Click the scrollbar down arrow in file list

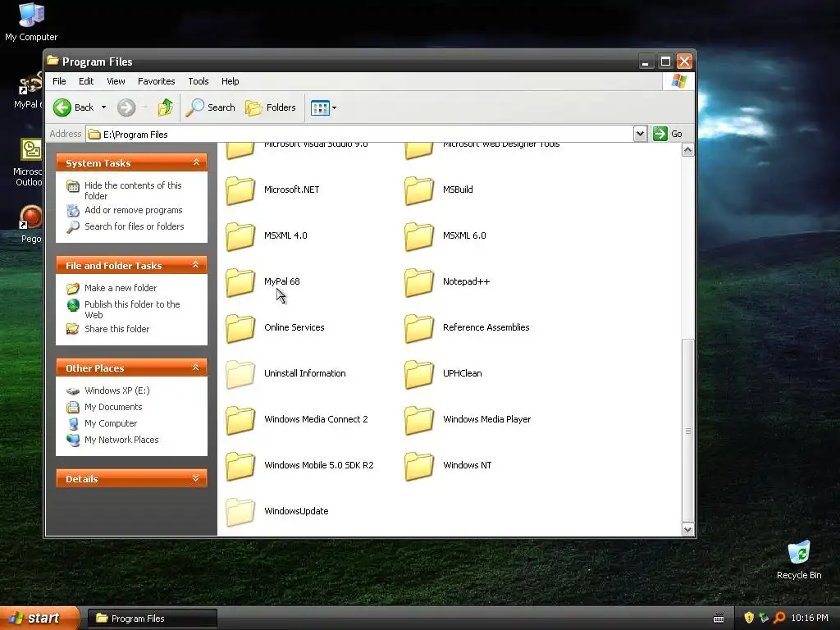(x=688, y=529)
